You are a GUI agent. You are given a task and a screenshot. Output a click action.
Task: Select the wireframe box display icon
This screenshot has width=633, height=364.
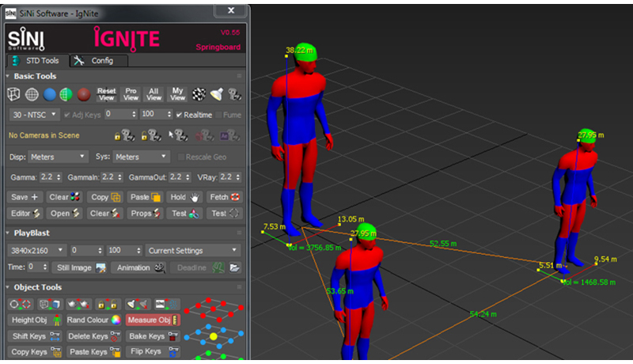click(13, 95)
